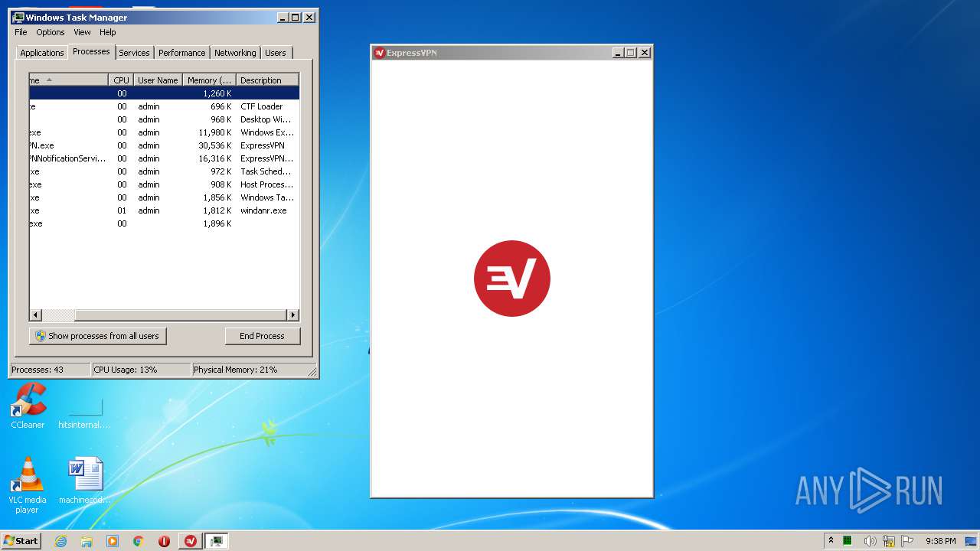The width and height of the screenshot is (980, 551).
Task: Sort by the Memory column header
Action: point(209,80)
